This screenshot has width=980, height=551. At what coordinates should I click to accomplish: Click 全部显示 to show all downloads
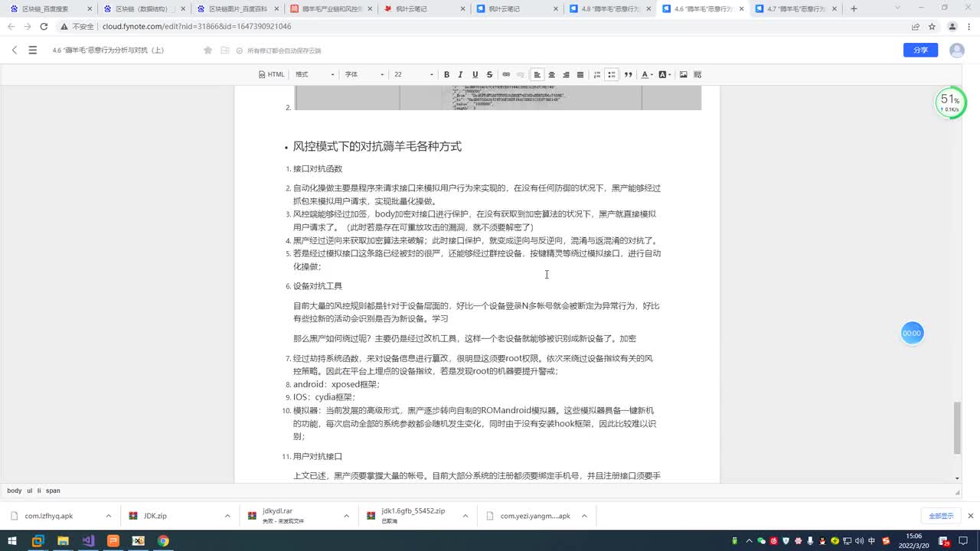click(941, 516)
